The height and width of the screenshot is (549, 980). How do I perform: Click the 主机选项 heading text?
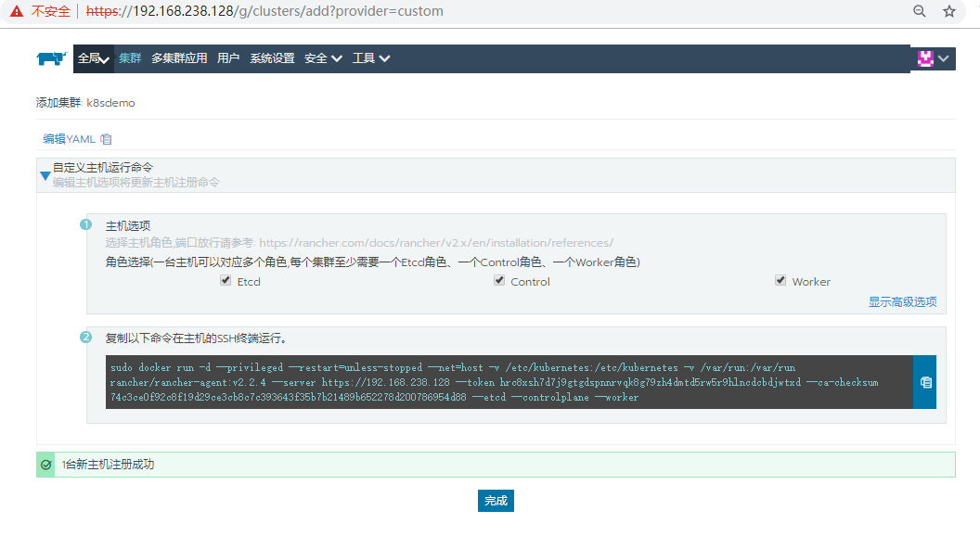(127, 225)
